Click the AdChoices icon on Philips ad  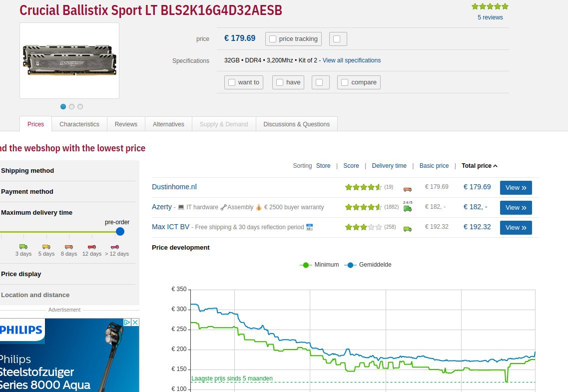click(127, 322)
